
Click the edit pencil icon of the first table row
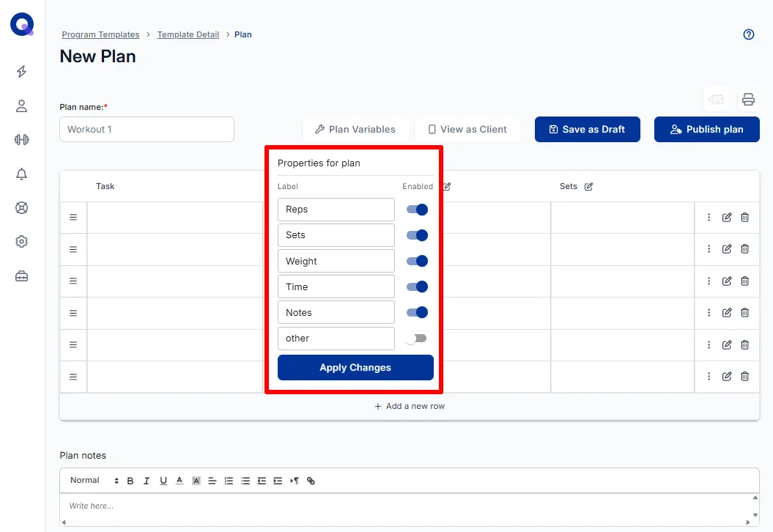pyautogui.click(x=727, y=218)
